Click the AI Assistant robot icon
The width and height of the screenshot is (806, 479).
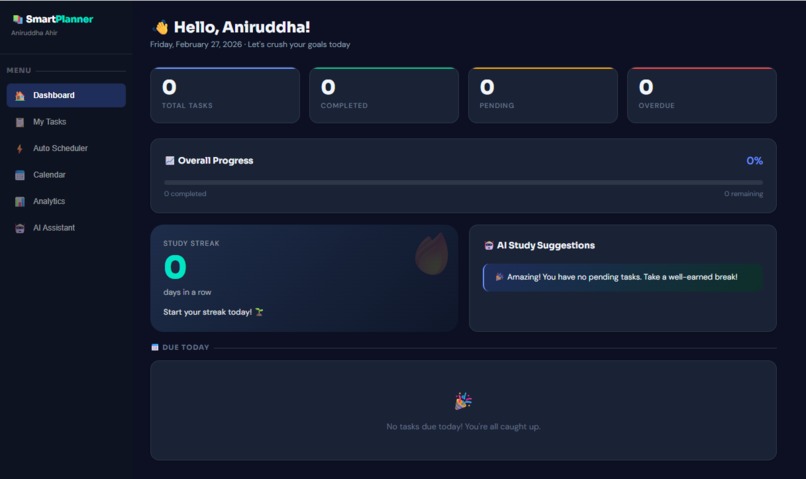click(x=20, y=228)
